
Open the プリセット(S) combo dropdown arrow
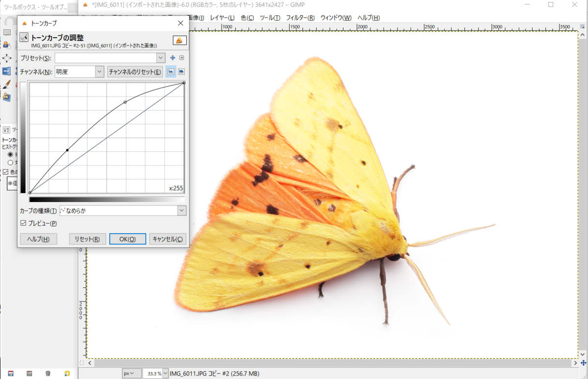click(161, 58)
